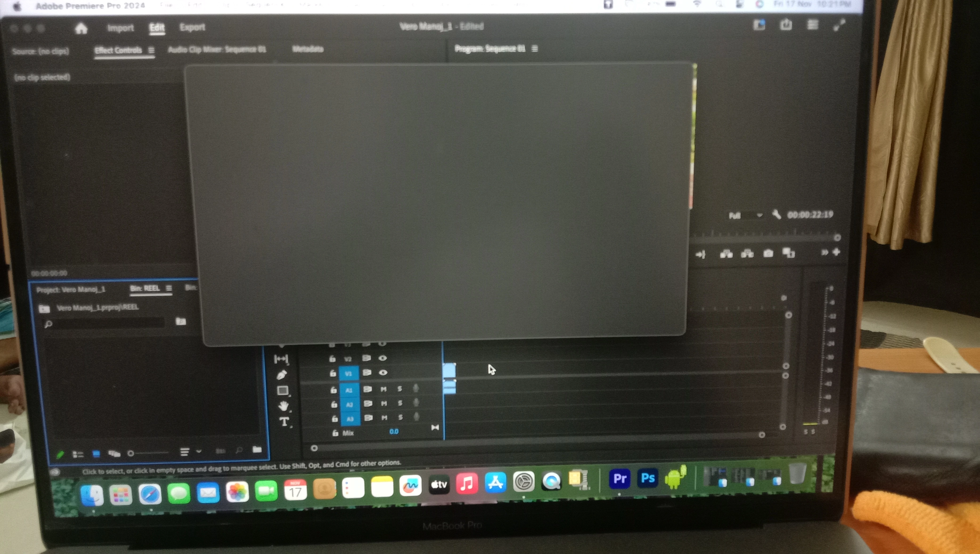Open Effect Controls panel menu
Screen dimensions: 980x554
(x=151, y=50)
